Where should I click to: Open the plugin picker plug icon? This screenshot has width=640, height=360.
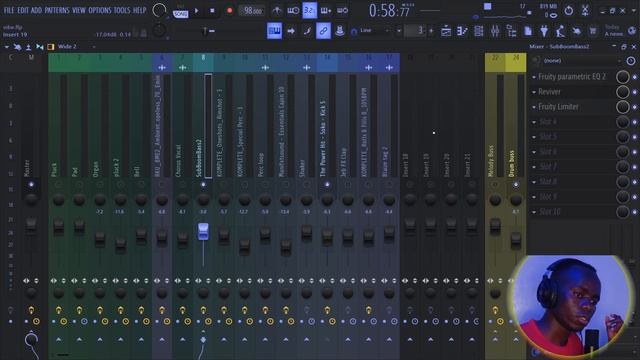pyautogui.click(x=544, y=31)
